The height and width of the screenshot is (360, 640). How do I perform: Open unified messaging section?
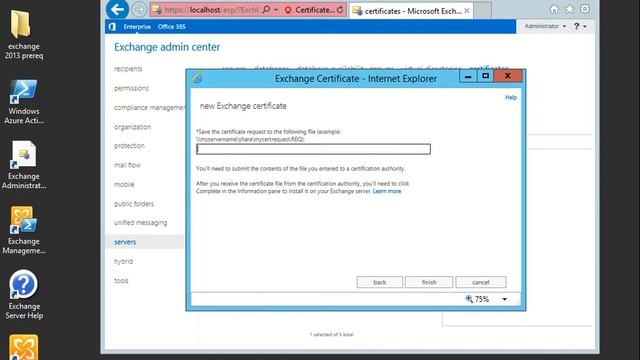click(x=140, y=222)
